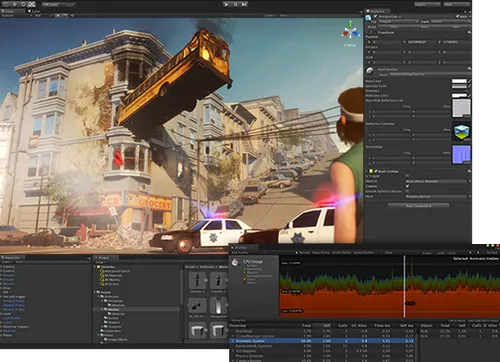The width and height of the screenshot is (500, 362).
Task: Enable the Is Trigger checkbox
Action: [407, 176]
